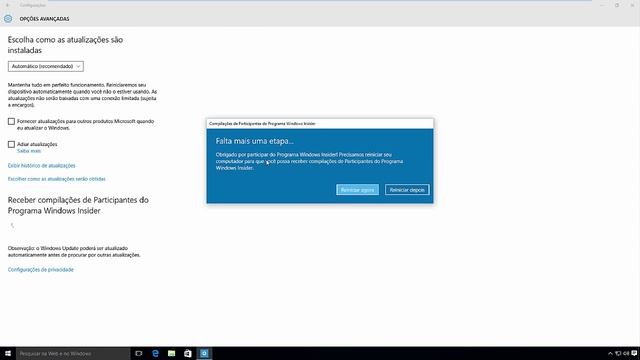Open Escolher como as atualizações serão obtidas

point(57,179)
